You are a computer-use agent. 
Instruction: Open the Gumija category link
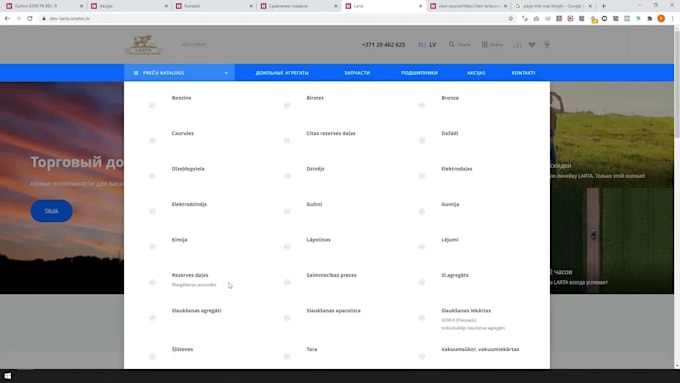point(450,204)
